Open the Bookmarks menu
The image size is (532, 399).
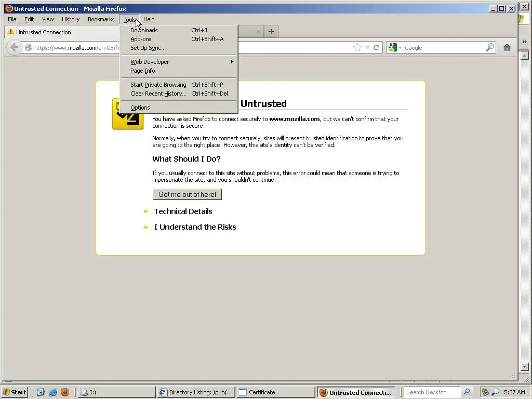point(101,19)
